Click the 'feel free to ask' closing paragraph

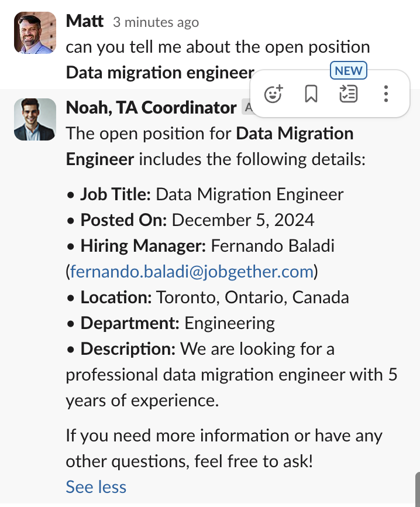[x=223, y=448]
